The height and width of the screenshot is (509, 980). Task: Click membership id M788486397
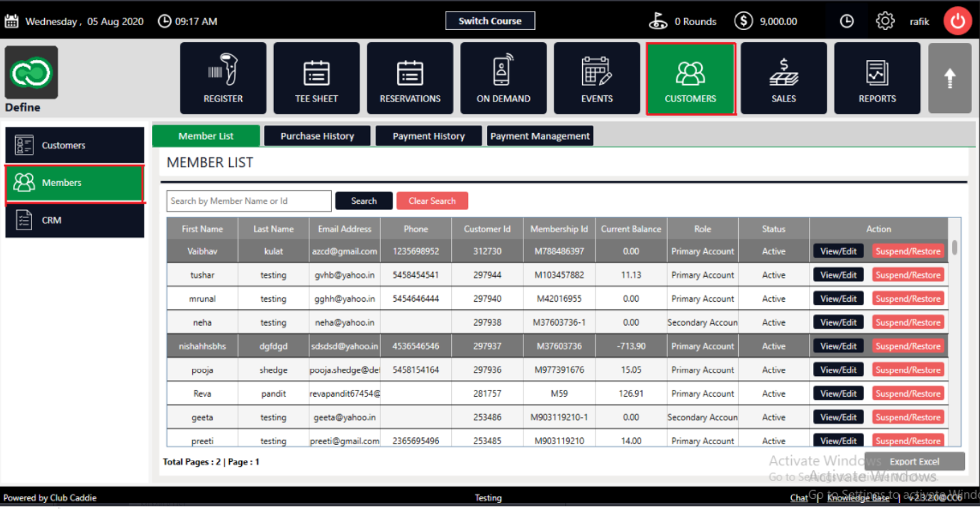[x=559, y=251]
